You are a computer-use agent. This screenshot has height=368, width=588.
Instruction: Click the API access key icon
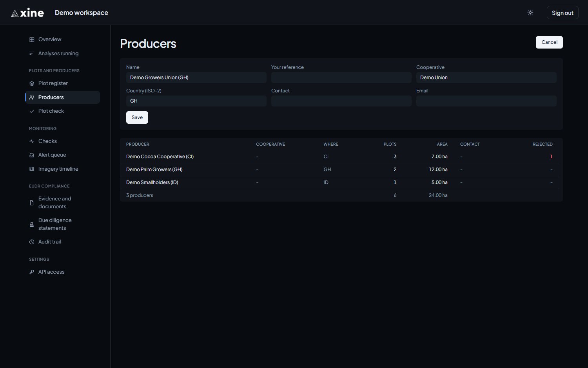(x=32, y=272)
